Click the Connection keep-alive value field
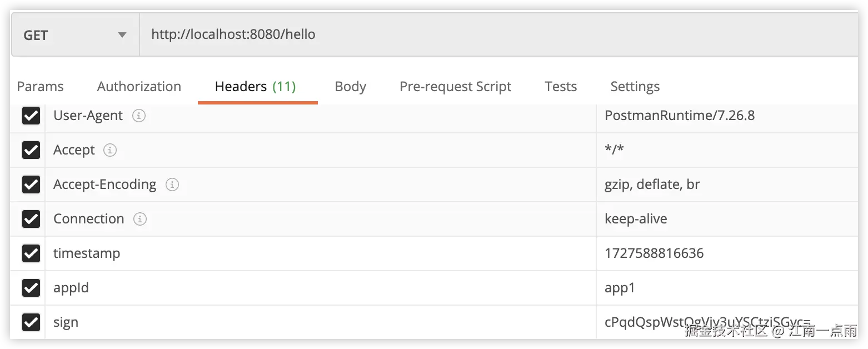 click(x=636, y=219)
